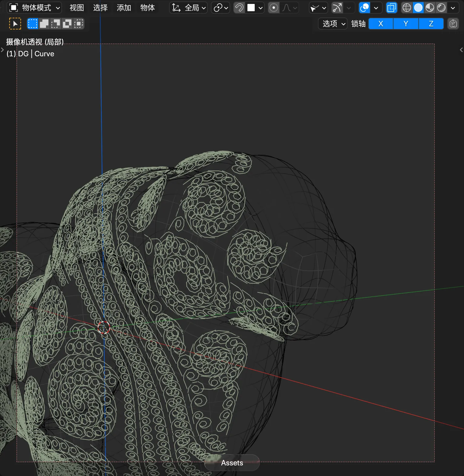Click the 3D cursor in the viewport
Image resolution: width=464 pixels, height=476 pixels.
(x=104, y=327)
